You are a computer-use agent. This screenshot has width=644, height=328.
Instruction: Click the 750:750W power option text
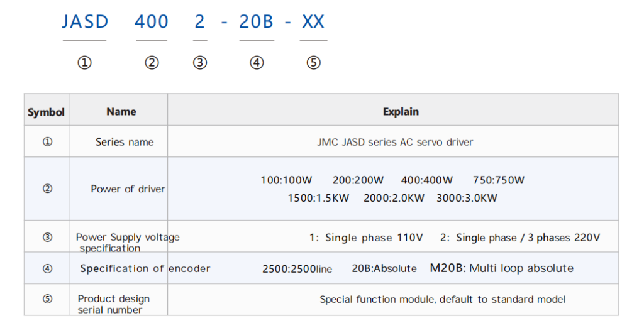pyautogui.click(x=498, y=180)
